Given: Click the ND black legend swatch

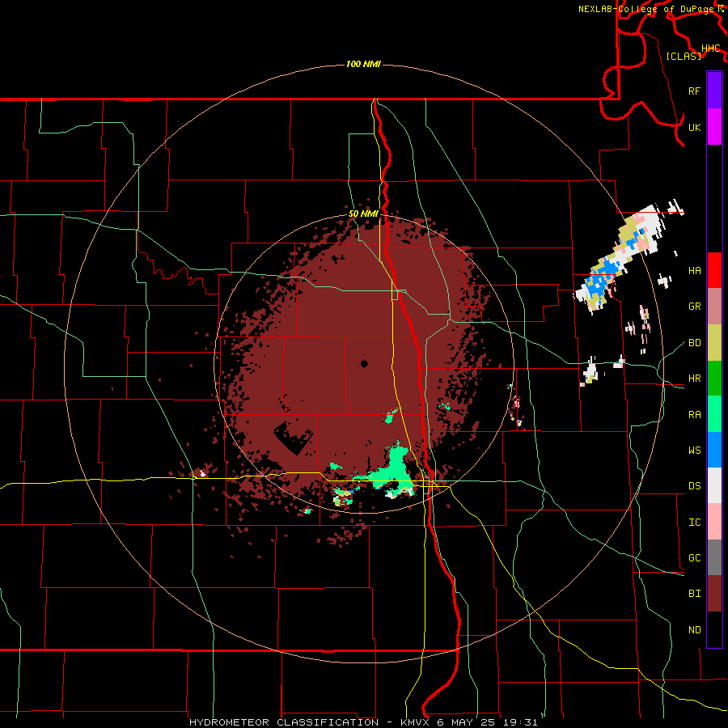Looking at the screenshot, I should pos(714,629).
